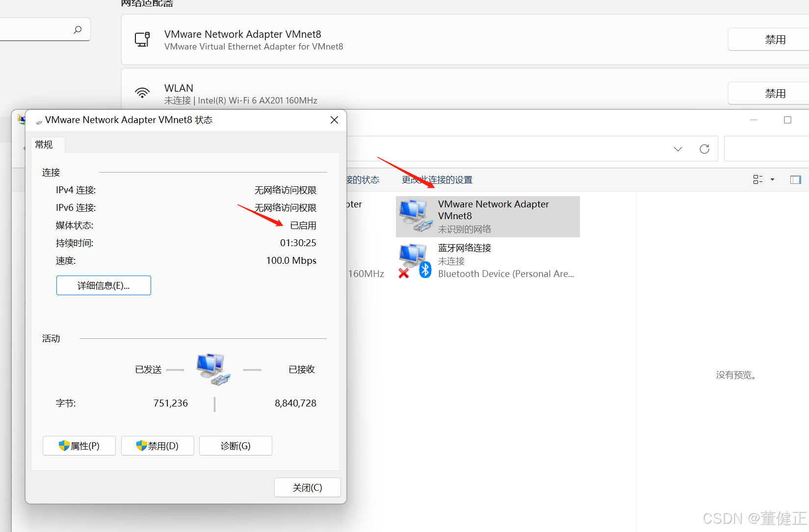
Task: Click 没有预览。 in the preview pane
Action: 736,375
